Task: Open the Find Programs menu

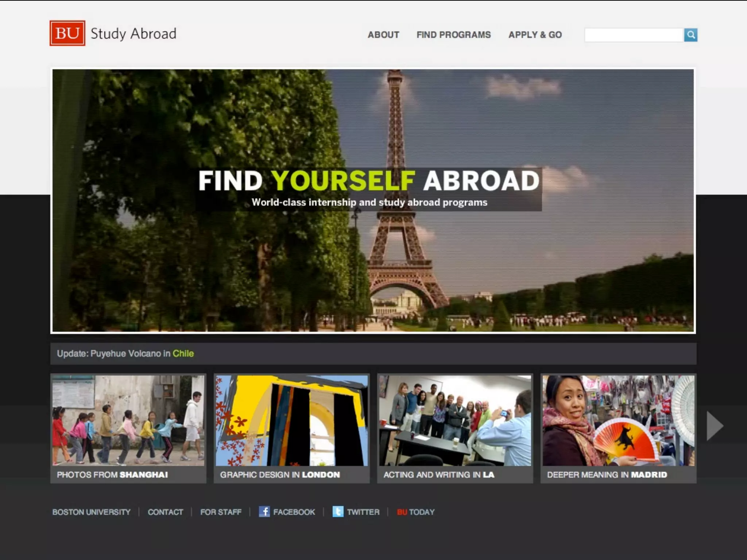Action: pyautogui.click(x=453, y=35)
